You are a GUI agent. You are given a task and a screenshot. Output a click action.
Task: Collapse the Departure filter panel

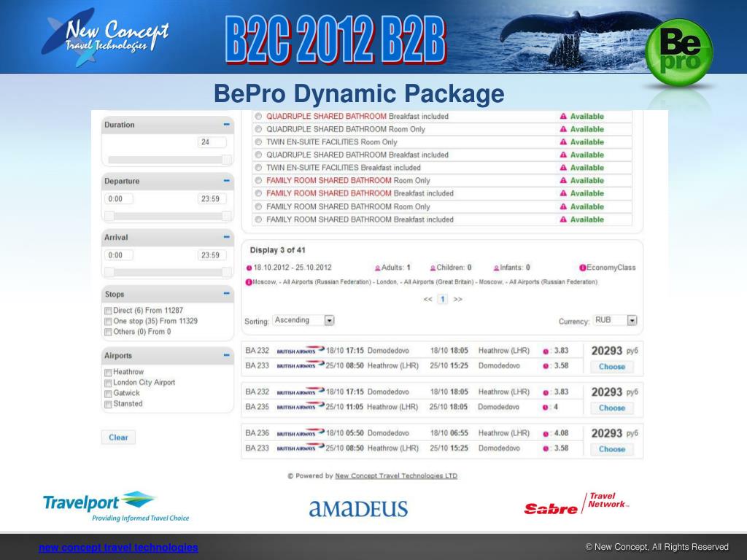pyautogui.click(x=226, y=181)
